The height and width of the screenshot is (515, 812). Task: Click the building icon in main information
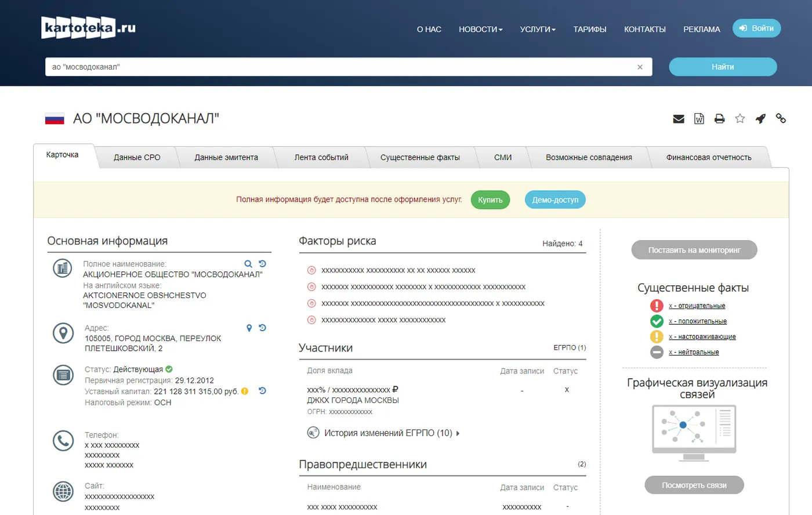[x=63, y=268]
